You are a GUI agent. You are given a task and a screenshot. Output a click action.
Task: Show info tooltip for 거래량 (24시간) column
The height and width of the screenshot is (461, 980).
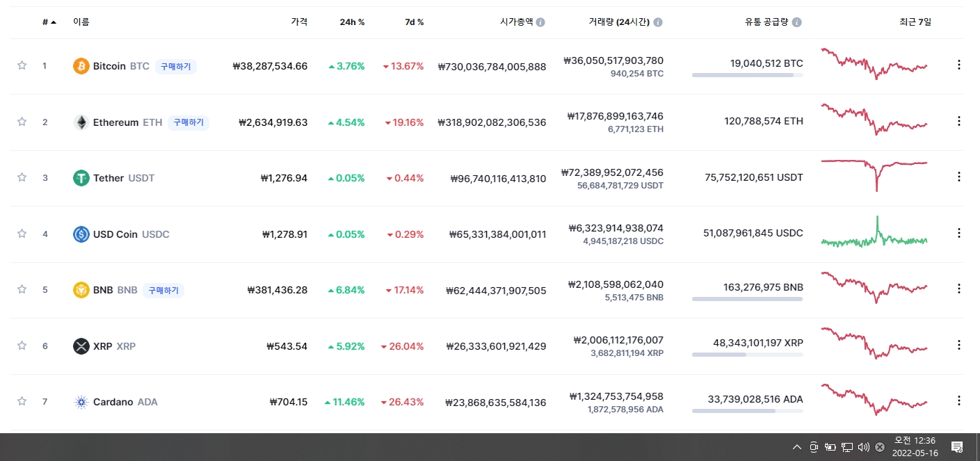tap(658, 22)
